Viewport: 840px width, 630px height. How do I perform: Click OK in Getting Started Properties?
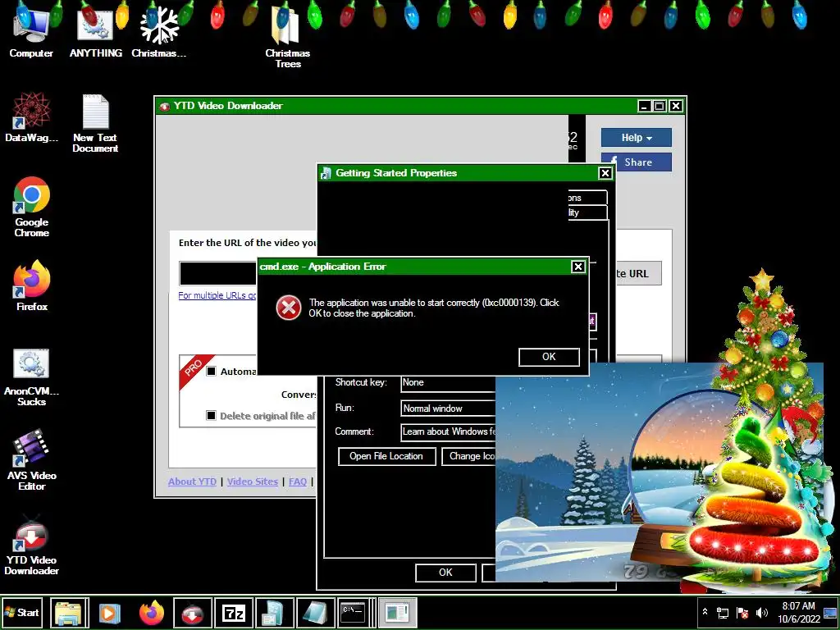[445, 572]
